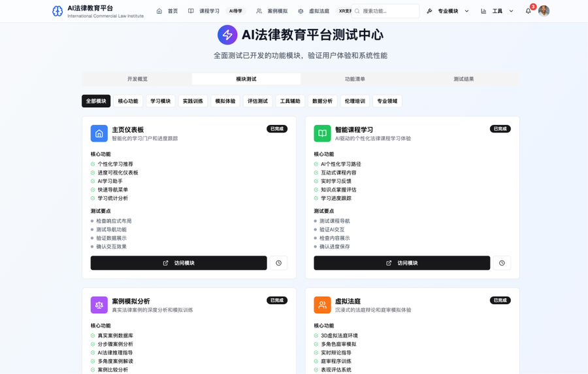The width and height of the screenshot is (588, 374).
Task: Select the 伦理培训 filter
Action: click(355, 101)
